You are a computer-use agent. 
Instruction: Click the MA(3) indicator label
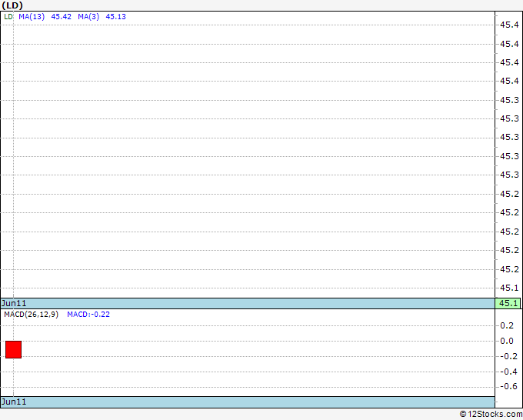coord(88,17)
